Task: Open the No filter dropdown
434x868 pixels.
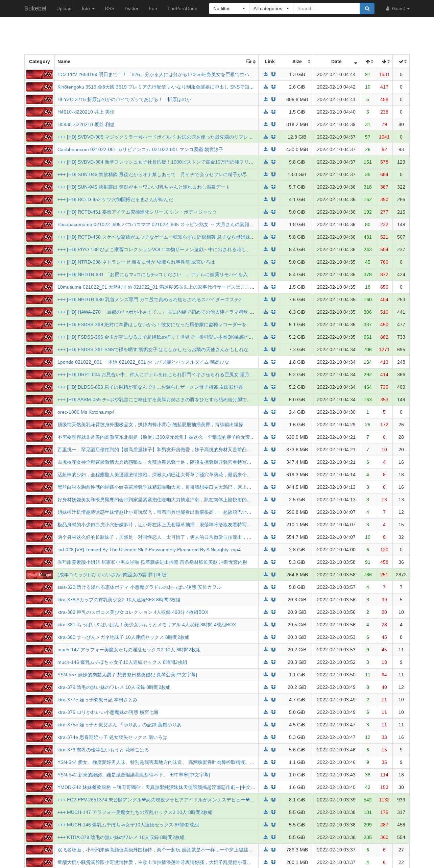Action: coord(229,8)
